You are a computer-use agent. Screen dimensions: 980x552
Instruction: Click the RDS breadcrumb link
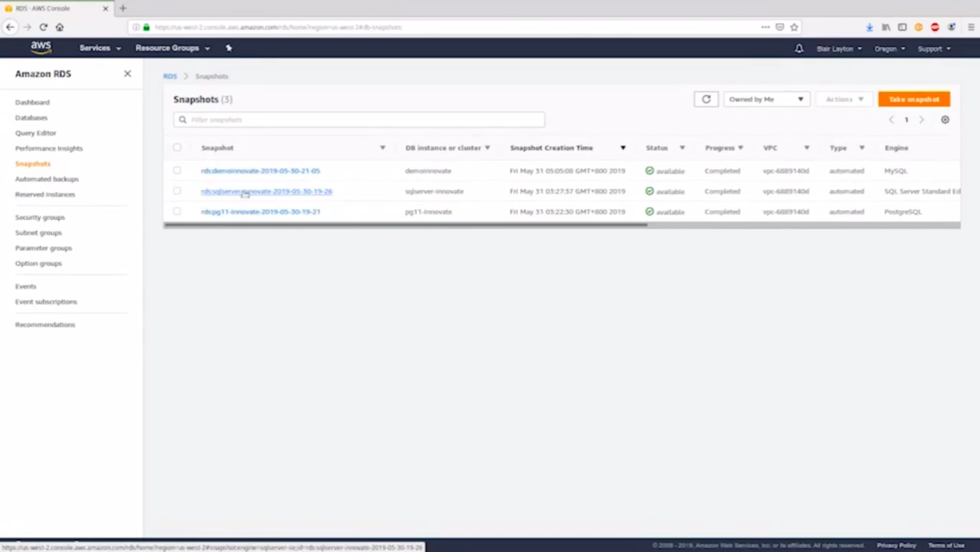(170, 76)
